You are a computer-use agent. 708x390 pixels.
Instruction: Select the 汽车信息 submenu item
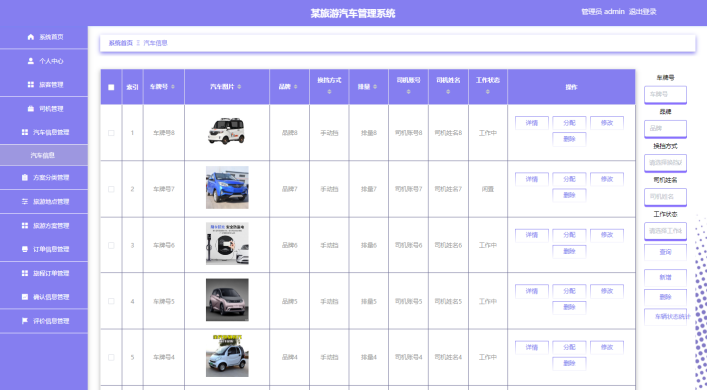[x=43, y=155]
